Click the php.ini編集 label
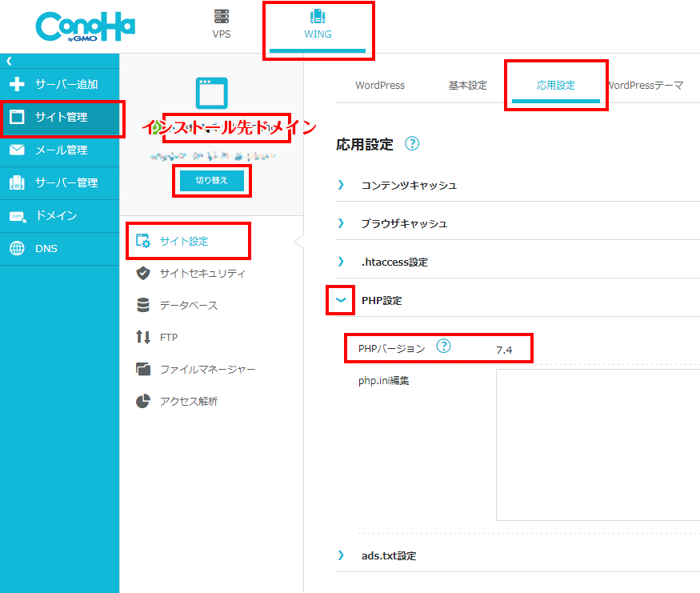 click(383, 380)
